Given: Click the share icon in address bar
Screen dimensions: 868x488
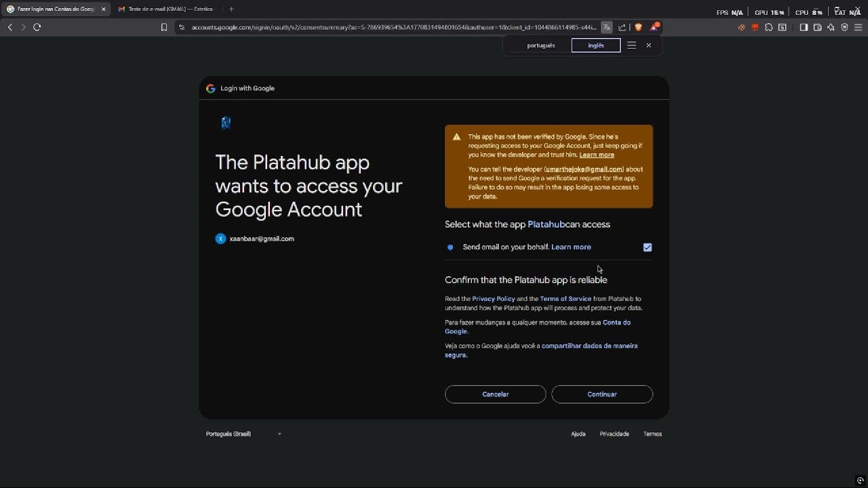Looking at the screenshot, I should pyautogui.click(x=622, y=27).
